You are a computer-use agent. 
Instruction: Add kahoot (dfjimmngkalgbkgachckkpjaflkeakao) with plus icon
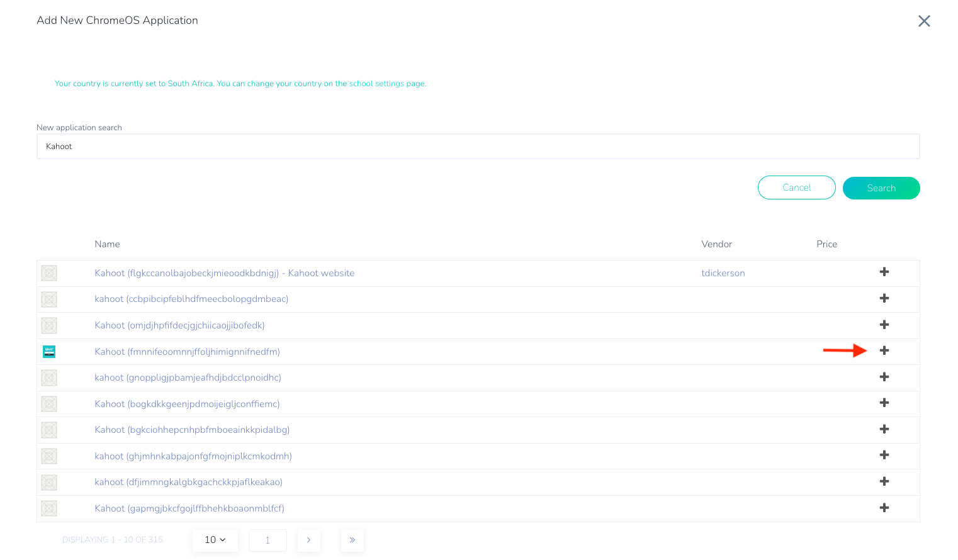(x=884, y=481)
